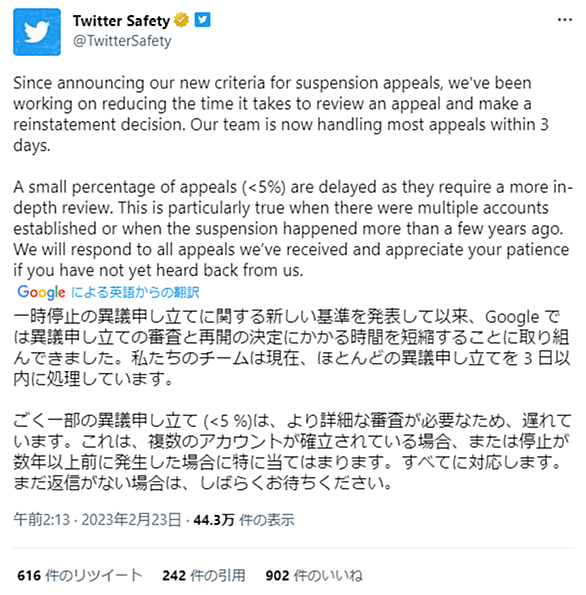Open the Twitter Safety profile avatar

pos(37,32)
